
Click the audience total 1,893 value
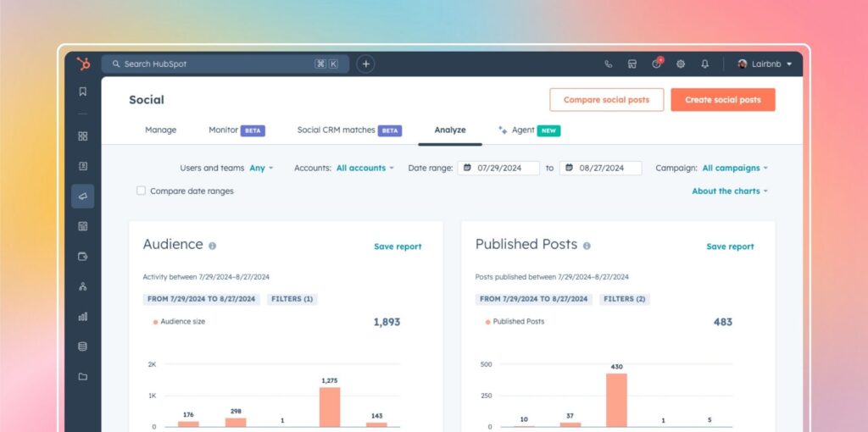pos(387,322)
